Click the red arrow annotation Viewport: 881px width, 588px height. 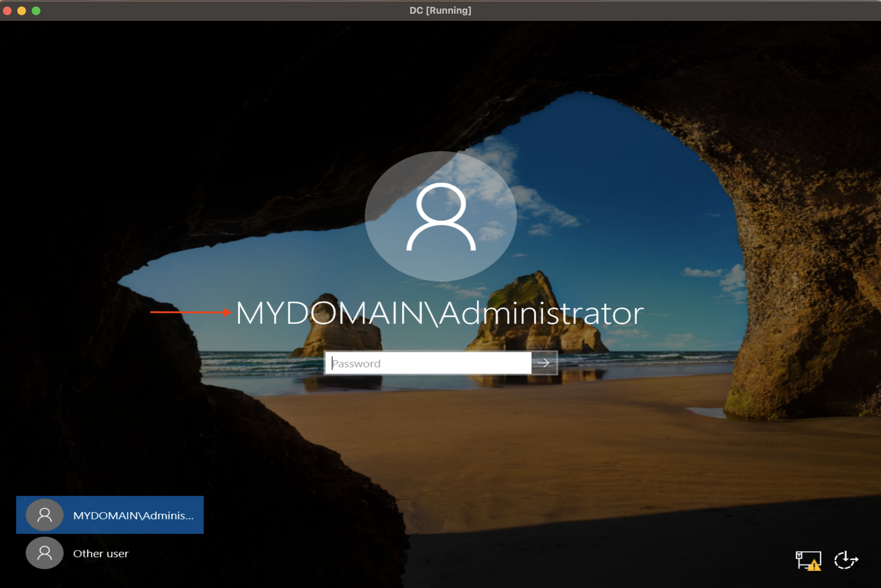191,312
